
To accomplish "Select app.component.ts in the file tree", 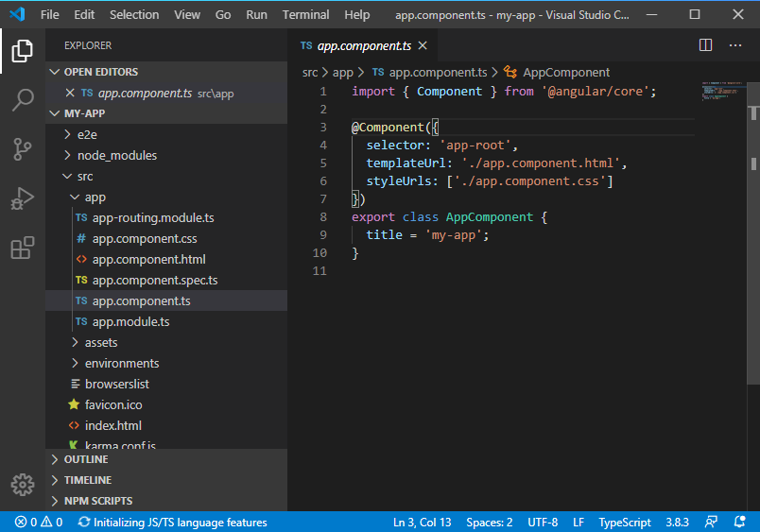I will [x=166, y=300].
